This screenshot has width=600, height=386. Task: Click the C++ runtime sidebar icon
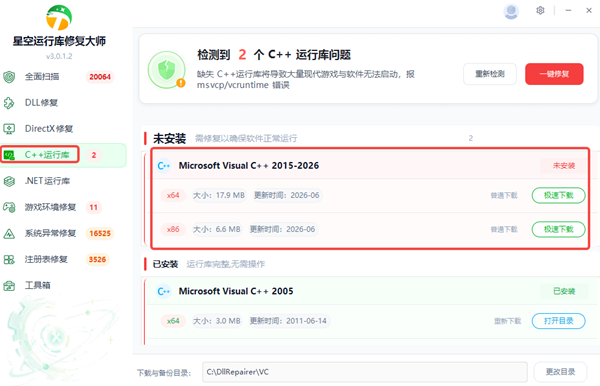pos(9,155)
